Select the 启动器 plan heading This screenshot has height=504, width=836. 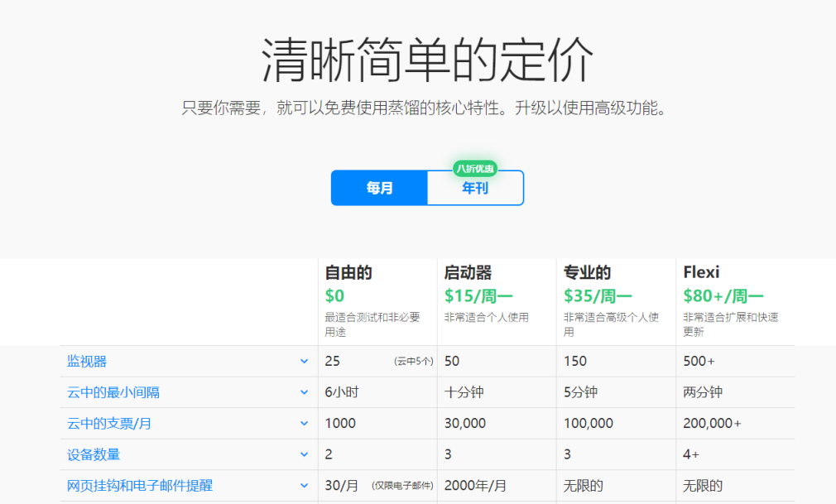(468, 272)
